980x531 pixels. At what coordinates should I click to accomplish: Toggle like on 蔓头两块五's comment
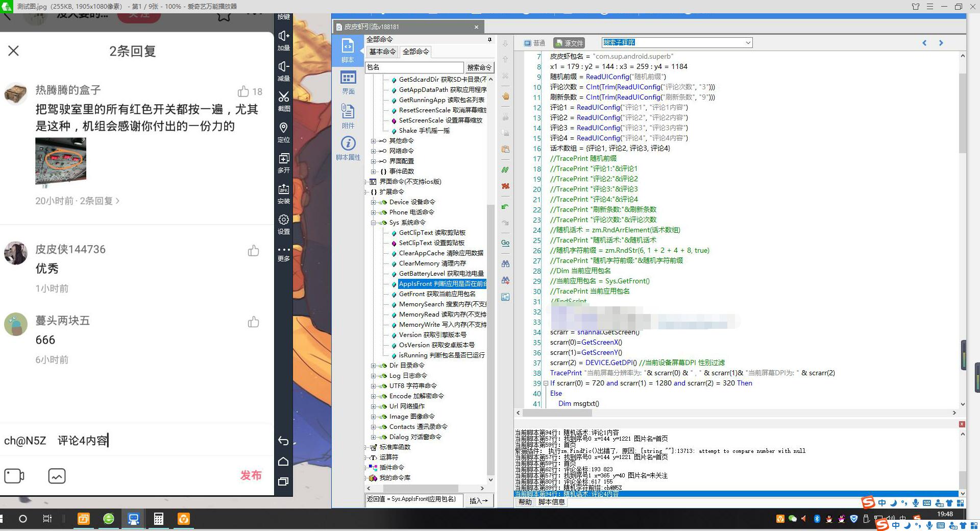(253, 322)
